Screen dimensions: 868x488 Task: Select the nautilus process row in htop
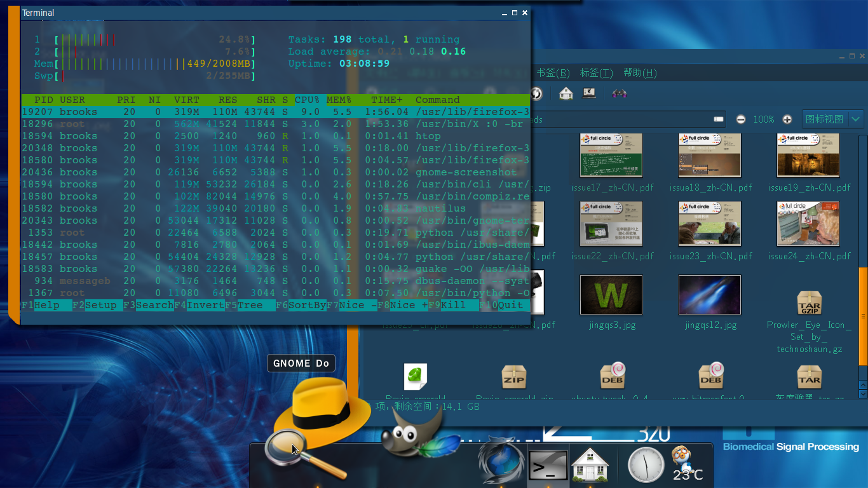pyautogui.click(x=276, y=208)
